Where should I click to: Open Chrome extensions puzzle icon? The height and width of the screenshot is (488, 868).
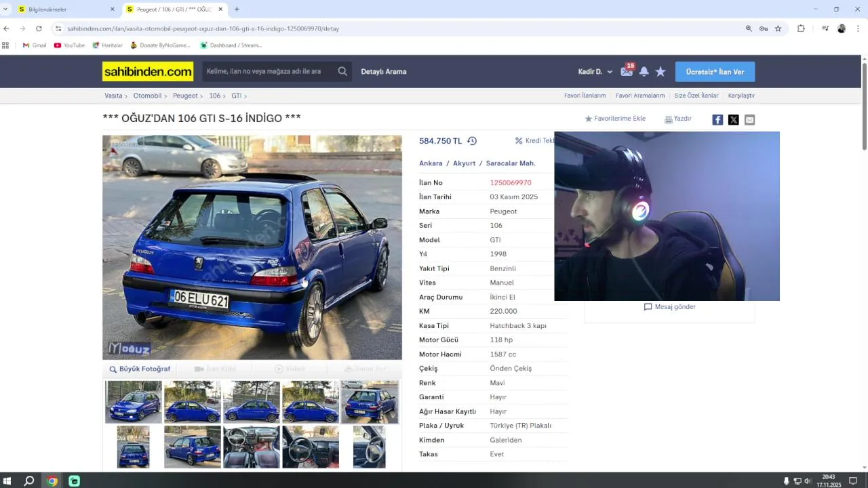click(801, 28)
